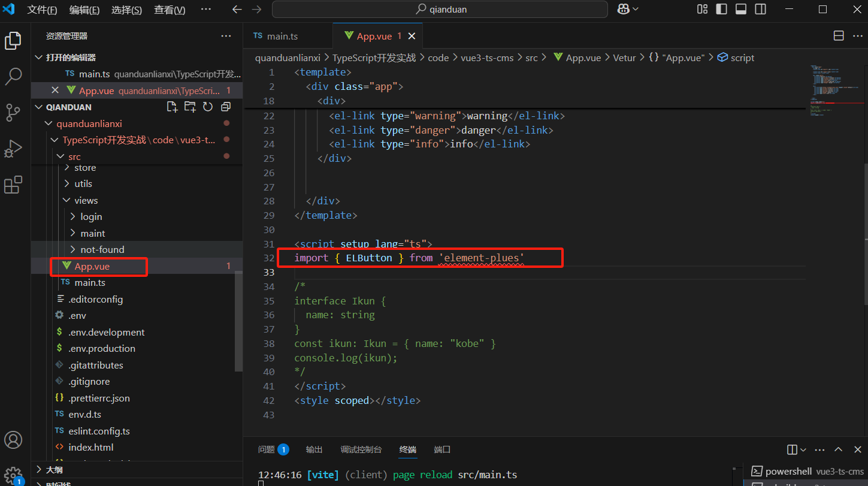Click Vetur in the breadcrumb

coord(624,58)
